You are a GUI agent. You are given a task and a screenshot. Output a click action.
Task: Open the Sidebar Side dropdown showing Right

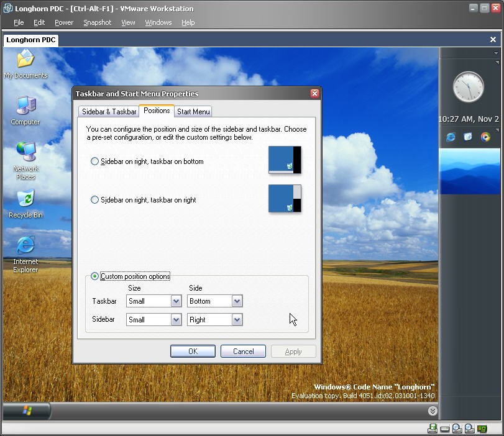[236, 320]
